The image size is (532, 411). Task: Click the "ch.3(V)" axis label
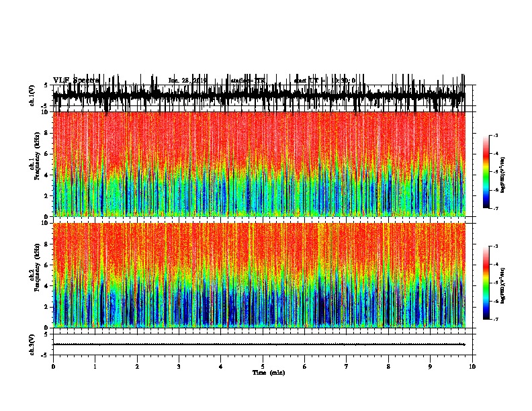(32, 345)
